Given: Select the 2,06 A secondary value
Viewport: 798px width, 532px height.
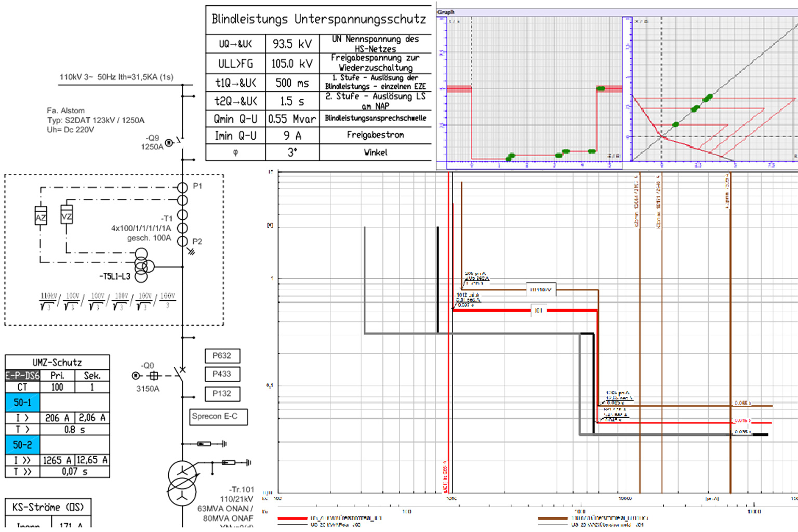Looking at the screenshot, I should (92, 418).
